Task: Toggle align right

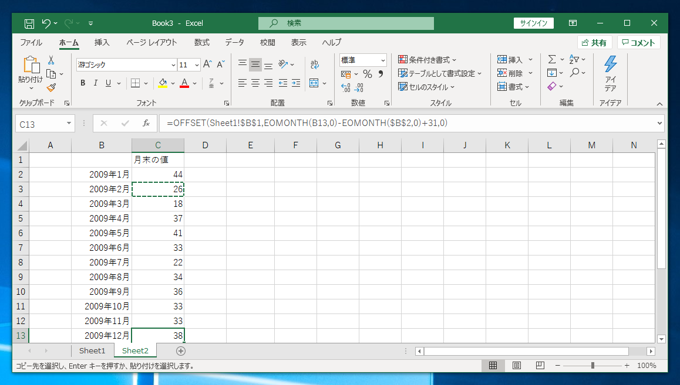Action: (x=269, y=83)
